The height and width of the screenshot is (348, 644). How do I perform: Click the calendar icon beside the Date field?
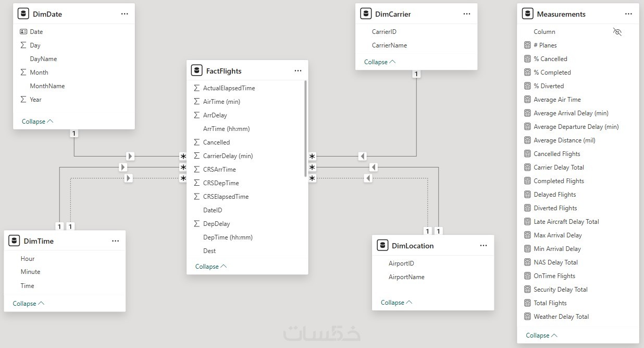[23, 32]
